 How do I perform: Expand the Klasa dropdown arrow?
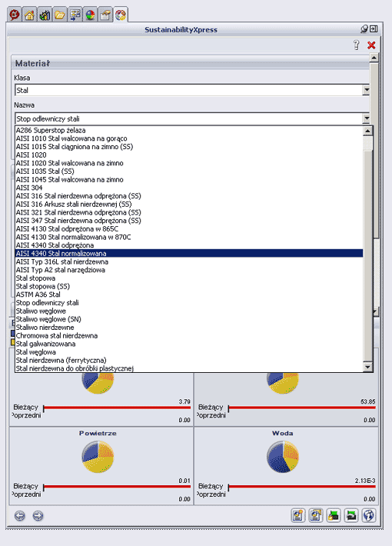tap(366, 90)
